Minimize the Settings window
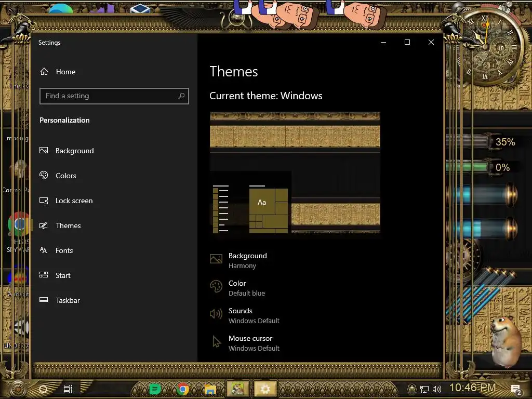 [x=383, y=42]
